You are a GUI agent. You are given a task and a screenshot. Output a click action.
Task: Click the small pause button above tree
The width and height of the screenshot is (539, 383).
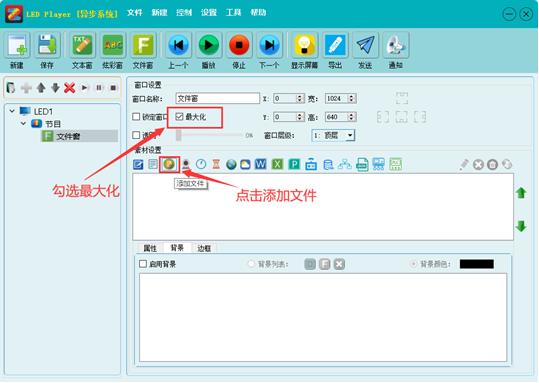click(99, 88)
